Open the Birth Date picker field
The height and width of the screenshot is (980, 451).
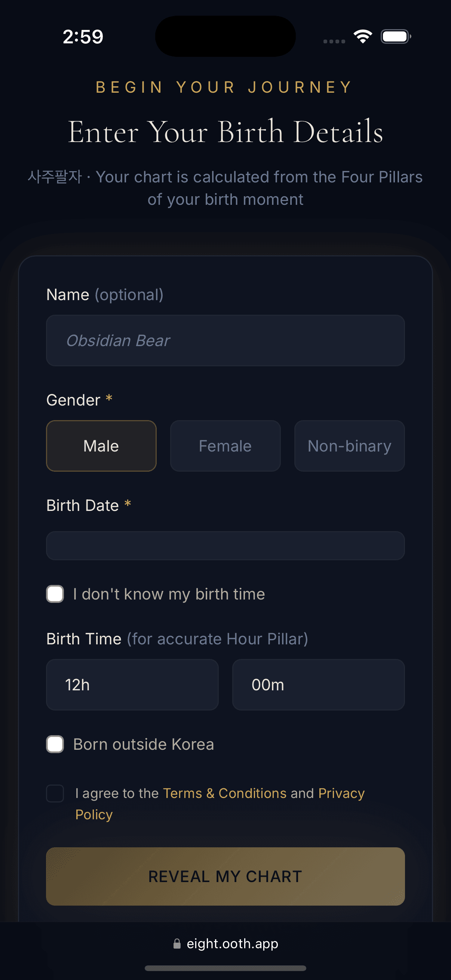[225, 546]
